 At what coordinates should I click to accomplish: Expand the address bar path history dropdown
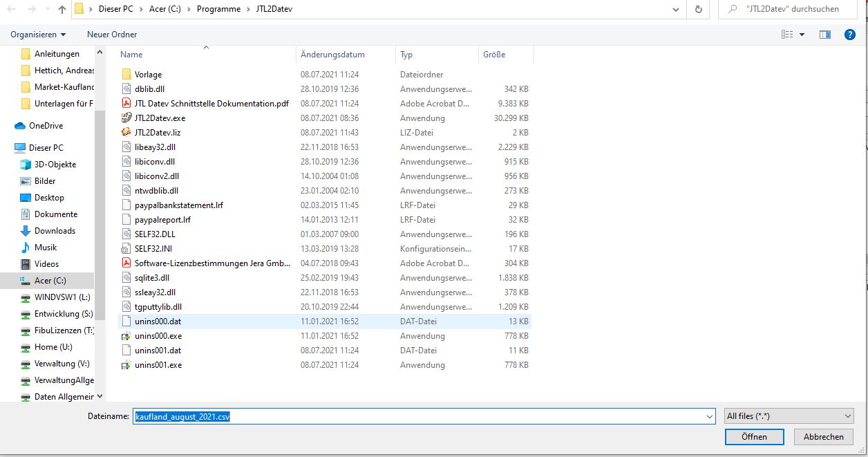tap(677, 10)
